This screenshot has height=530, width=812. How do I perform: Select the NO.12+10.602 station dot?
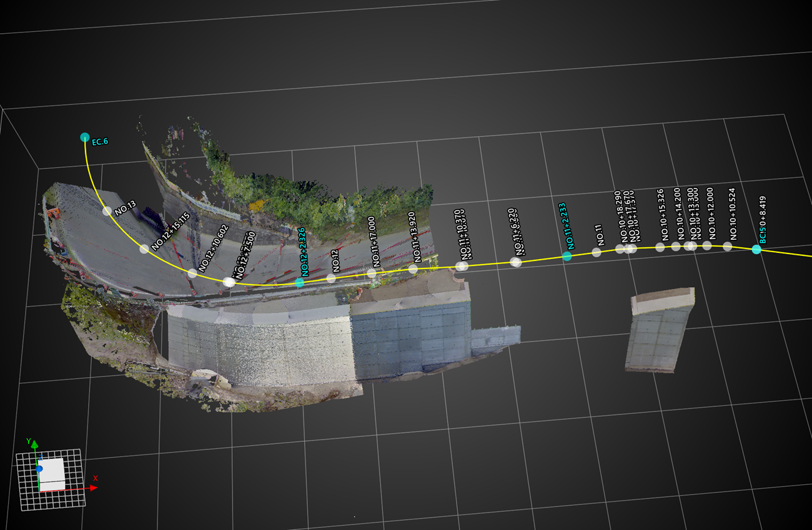point(192,273)
